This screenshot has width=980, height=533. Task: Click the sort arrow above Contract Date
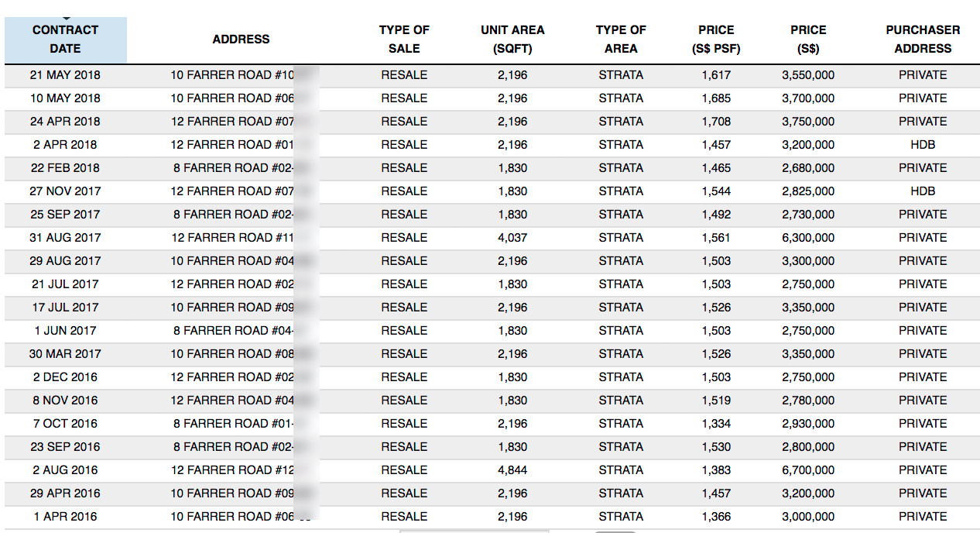[66, 18]
